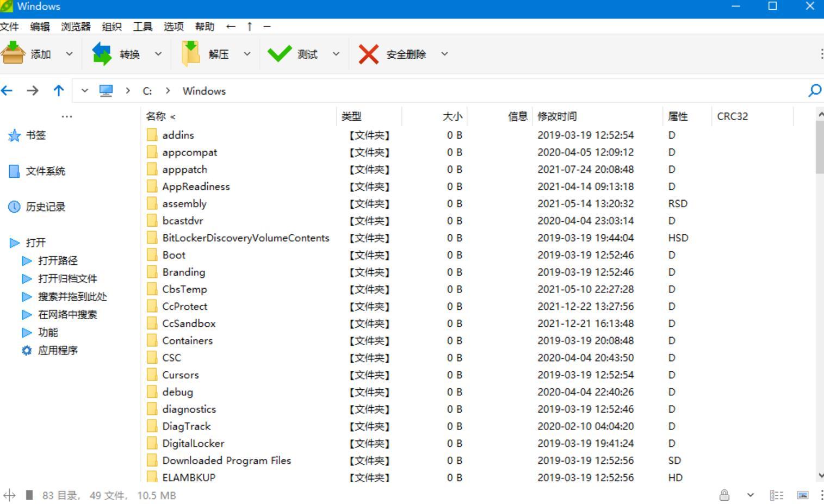Click the computer icon in the breadcrumb
Image resolution: width=824 pixels, height=504 pixels.
(106, 91)
